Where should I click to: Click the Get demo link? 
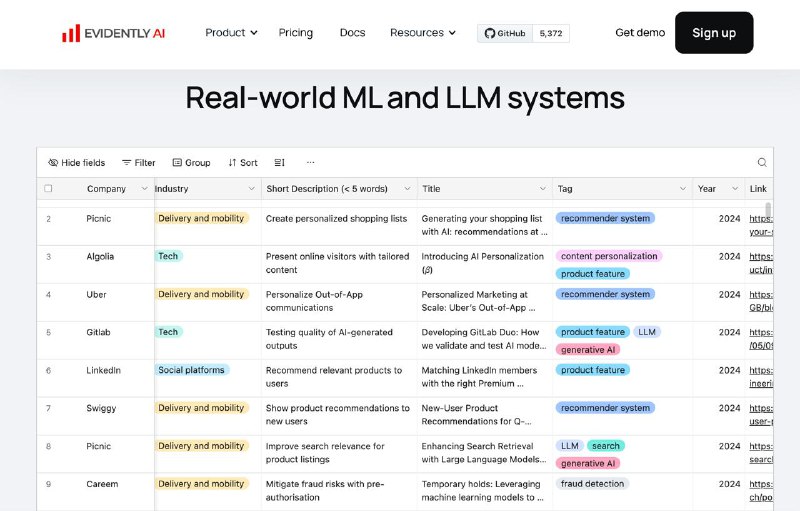pyautogui.click(x=640, y=33)
